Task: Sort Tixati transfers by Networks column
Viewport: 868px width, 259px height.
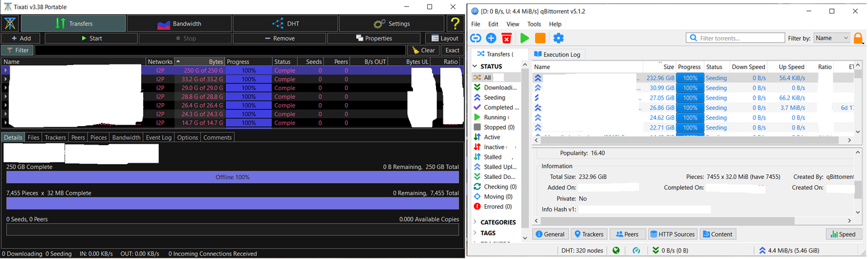Action: point(160,62)
